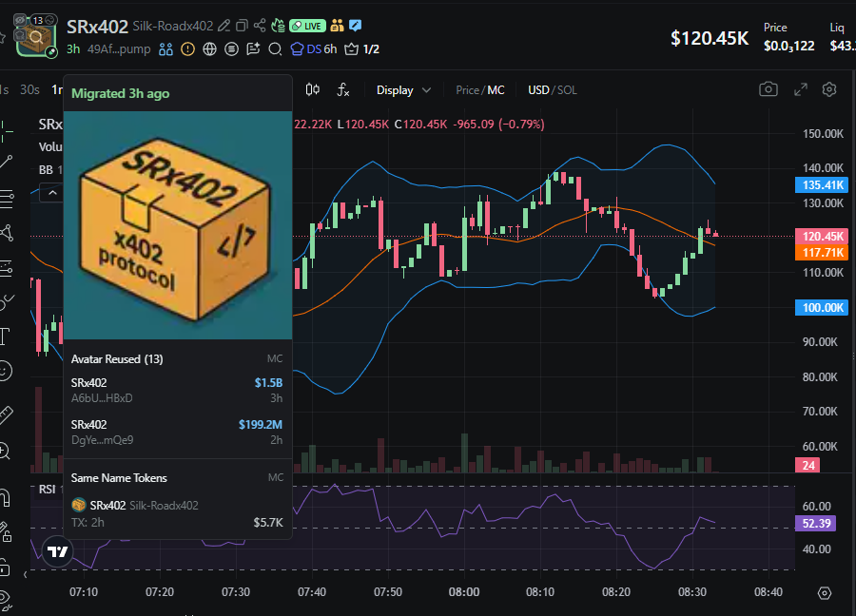Open chart settings gear icon
Screen dimensions: 856x616
(x=829, y=89)
